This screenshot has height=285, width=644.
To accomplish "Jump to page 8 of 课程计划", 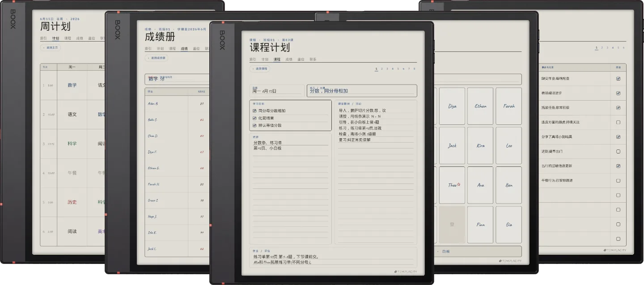I will point(415,69).
